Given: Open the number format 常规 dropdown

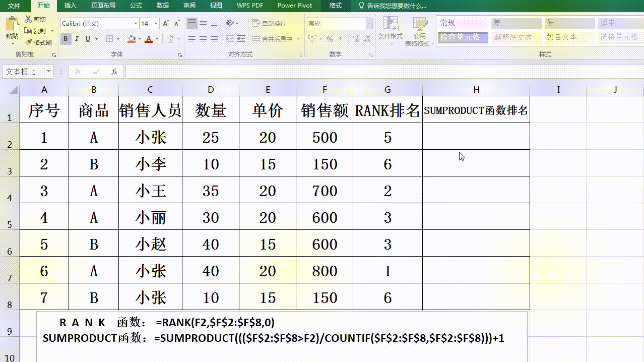Looking at the screenshot, I should [369, 24].
